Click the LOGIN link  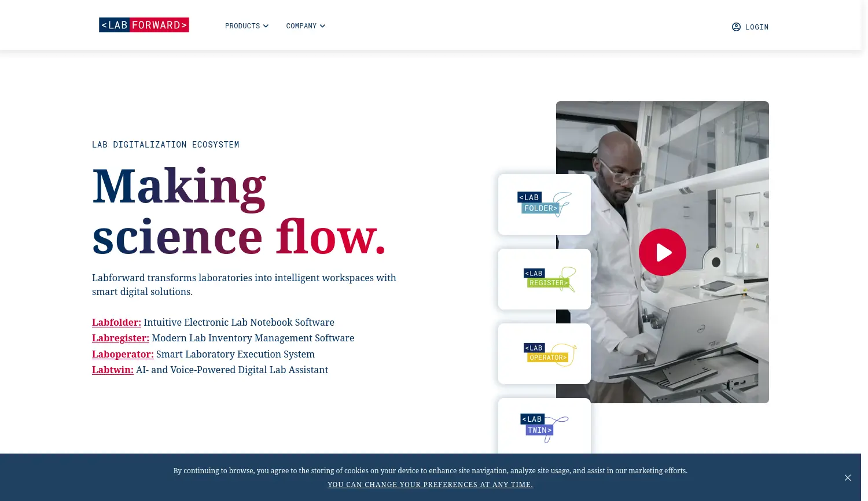click(x=756, y=27)
